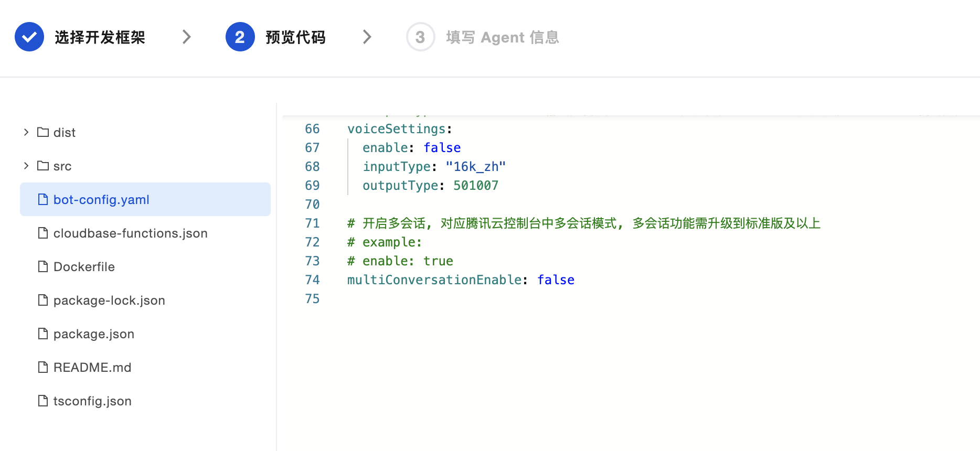
Task: Open the Dockerfile
Action: [84, 267]
